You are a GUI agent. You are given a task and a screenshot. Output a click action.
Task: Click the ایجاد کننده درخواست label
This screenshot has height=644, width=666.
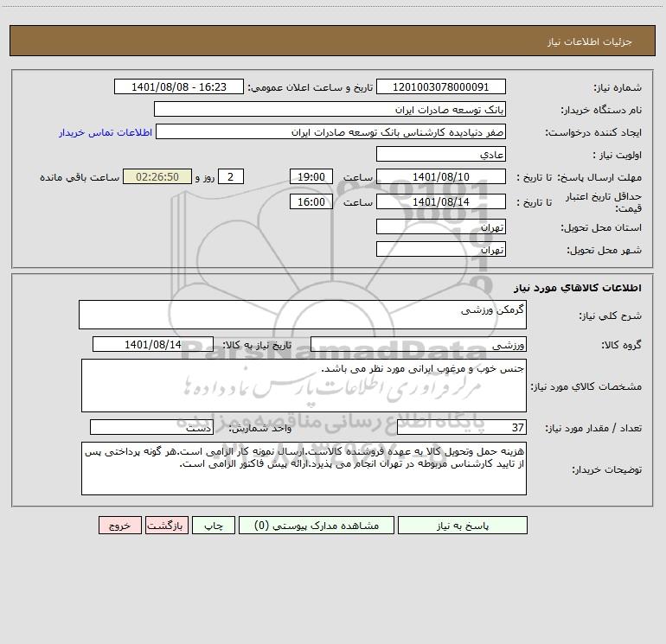(x=593, y=132)
